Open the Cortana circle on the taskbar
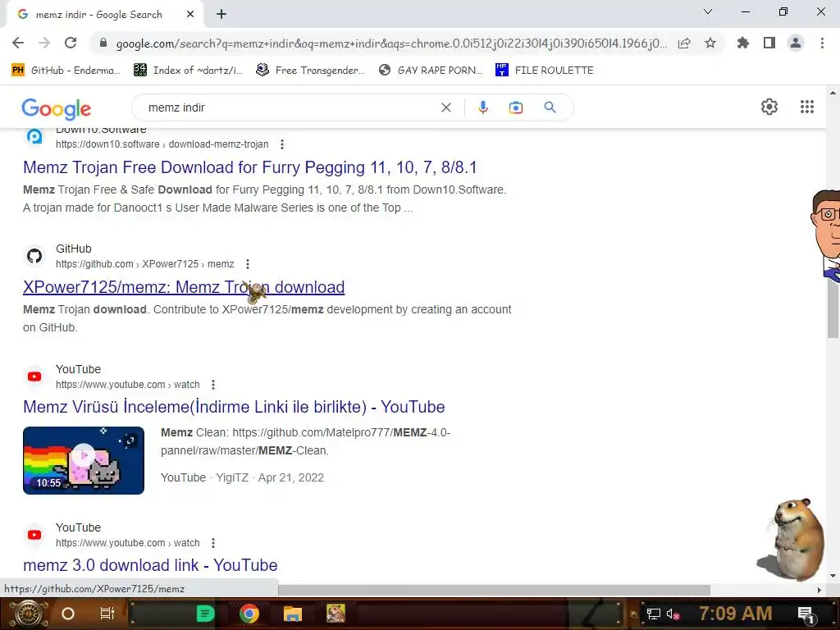This screenshot has width=840, height=630. click(68, 614)
